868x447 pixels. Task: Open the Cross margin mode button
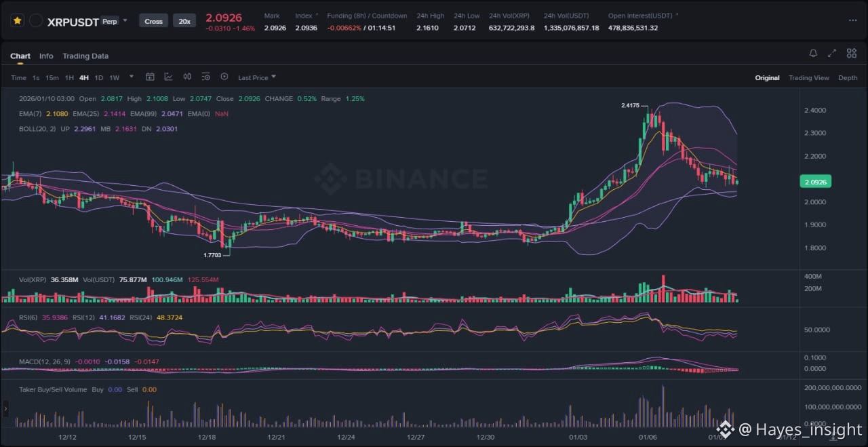(154, 21)
